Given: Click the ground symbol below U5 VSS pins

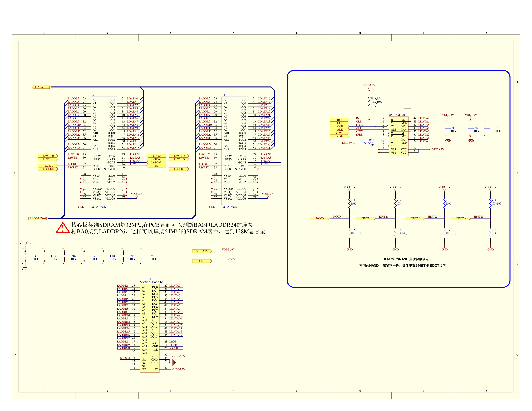Looking at the screenshot, I should 379,161.
